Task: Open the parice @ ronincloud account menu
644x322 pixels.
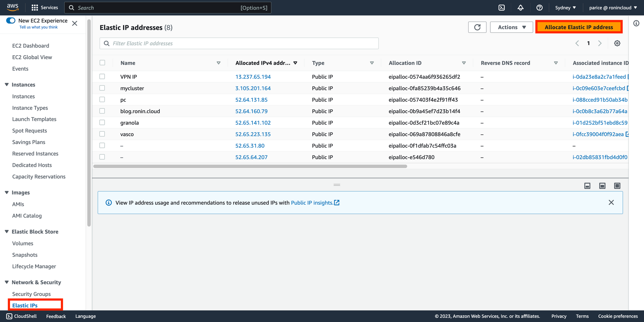Action: (x=613, y=8)
